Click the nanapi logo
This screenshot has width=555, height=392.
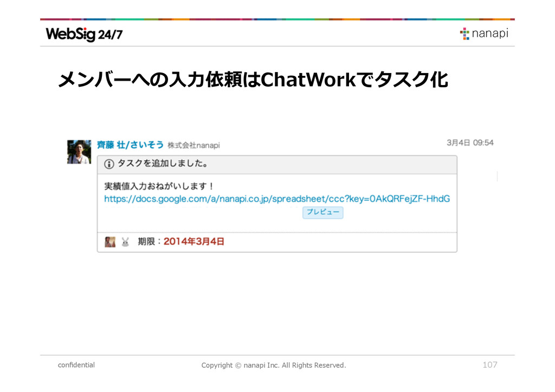pos(484,34)
